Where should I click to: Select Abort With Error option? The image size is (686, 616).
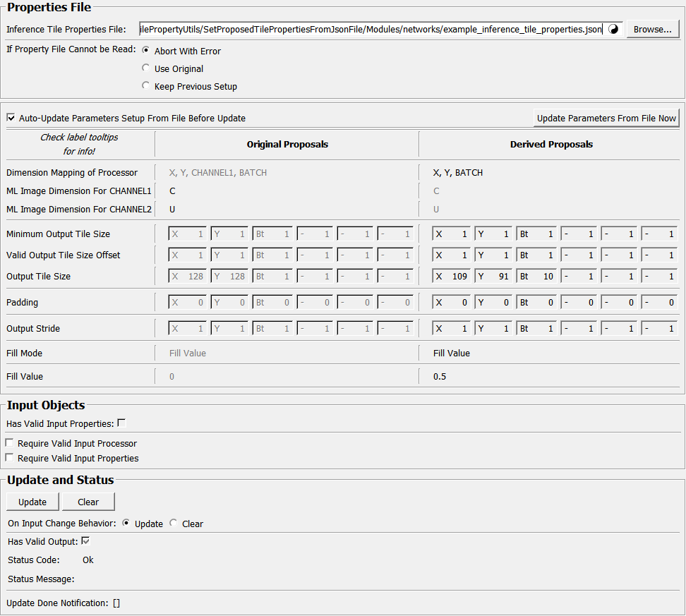[146, 51]
